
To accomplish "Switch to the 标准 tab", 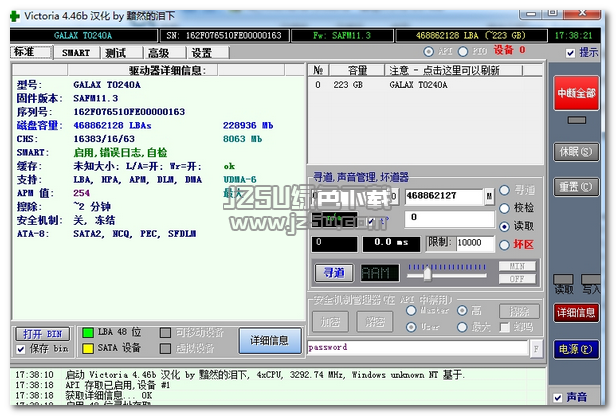I will tap(31, 52).
